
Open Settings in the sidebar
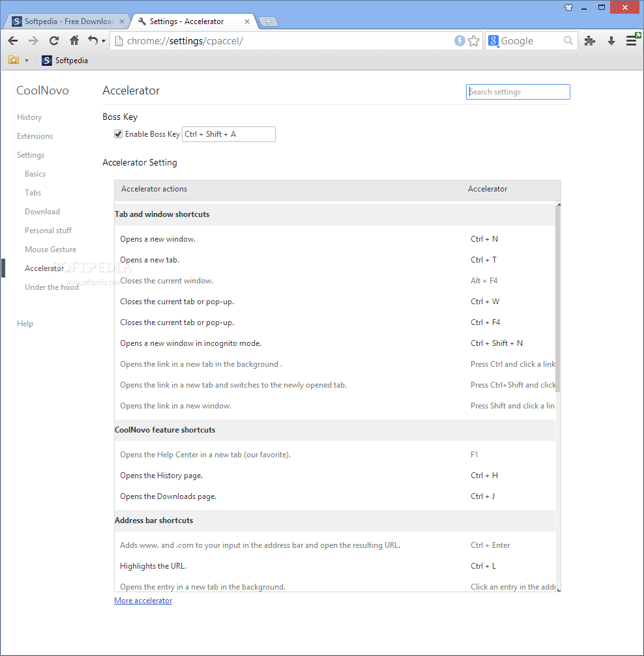pyautogui.click(x=31, y=155)
